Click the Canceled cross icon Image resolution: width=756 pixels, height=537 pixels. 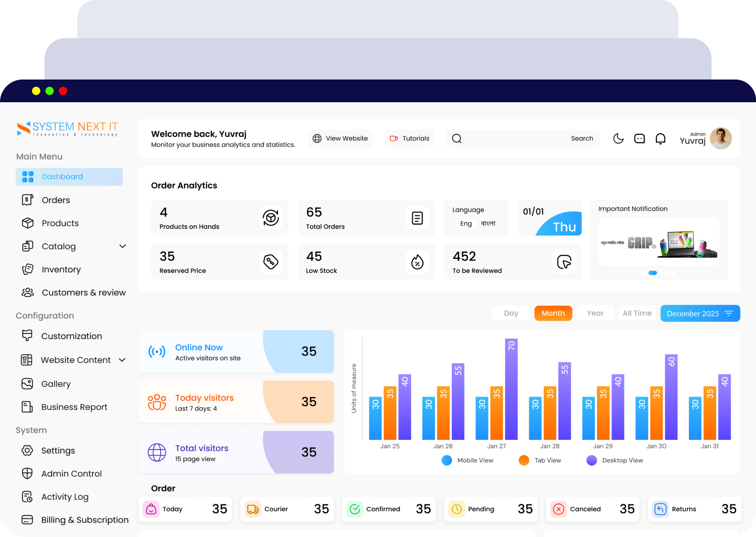pyautogui.click(x=559, y=509)
